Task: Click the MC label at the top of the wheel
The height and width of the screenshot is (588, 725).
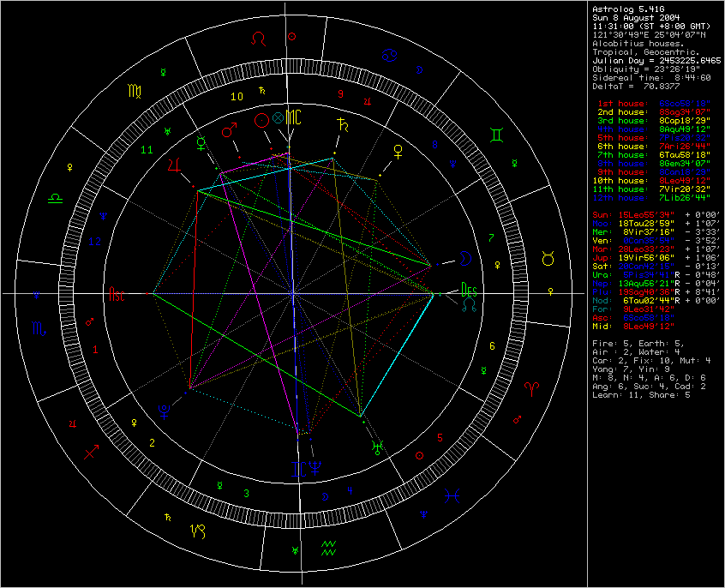Action: coord(293,116)
